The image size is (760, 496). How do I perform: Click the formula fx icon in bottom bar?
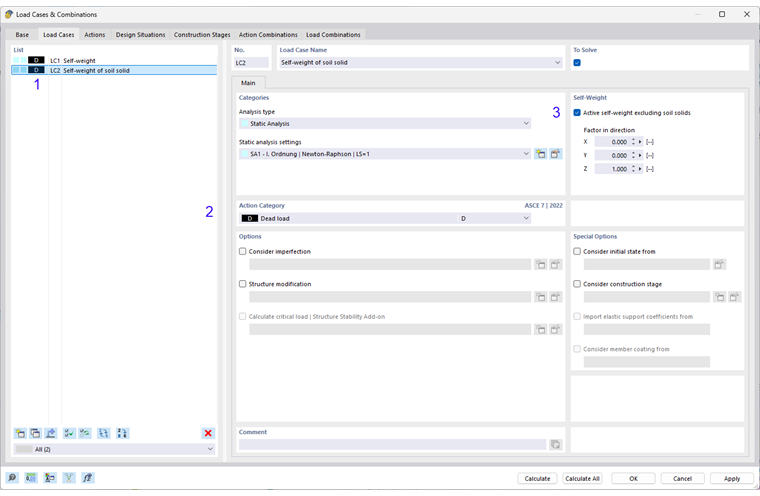click(88, 478)
